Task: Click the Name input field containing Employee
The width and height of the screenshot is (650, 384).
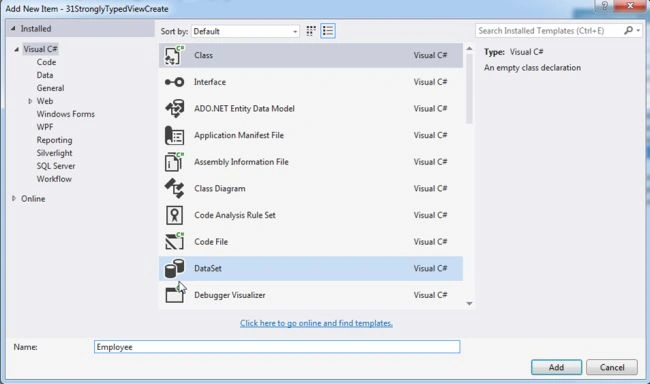Action: pyautogui.click(x=277, y=347)
